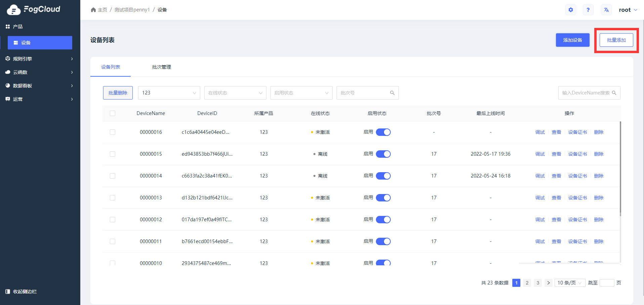The image size is (644, 305).
Task: Open the 启用状态 filter dropdown
Action: click(301, 93)
